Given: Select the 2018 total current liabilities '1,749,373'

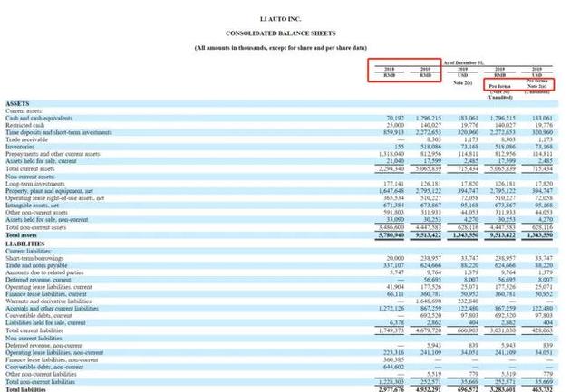Looking at the screenshot, I should pos(391,330).
